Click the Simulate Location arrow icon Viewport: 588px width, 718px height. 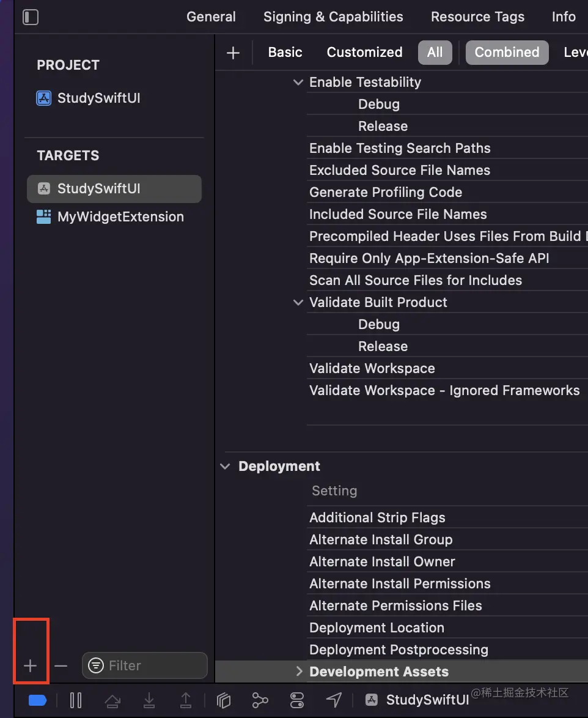click(334, 700)
